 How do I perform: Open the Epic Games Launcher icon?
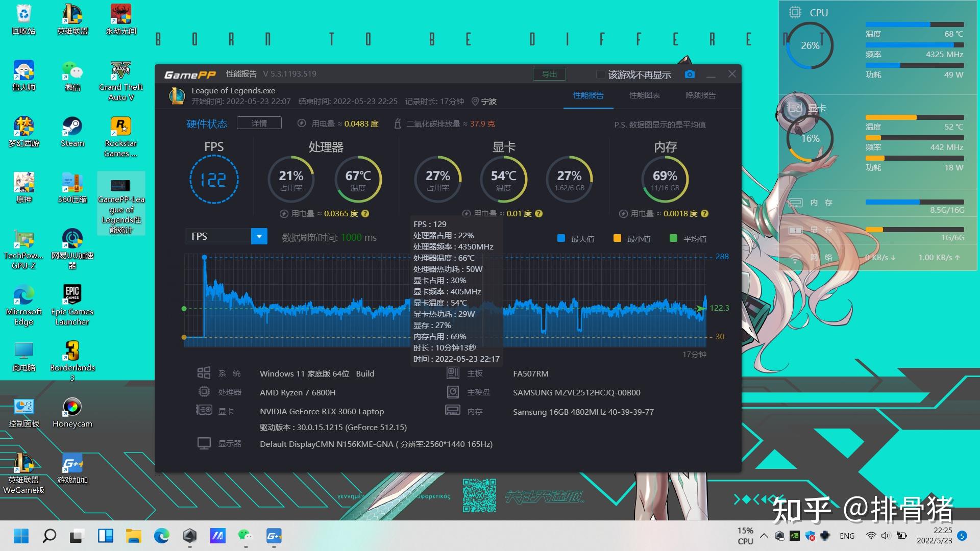(72, 305)
